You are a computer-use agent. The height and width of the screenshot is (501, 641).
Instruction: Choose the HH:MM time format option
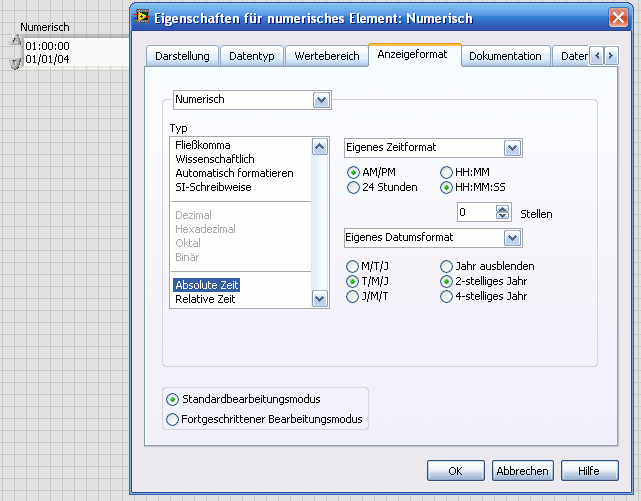[x=446, y=172]
